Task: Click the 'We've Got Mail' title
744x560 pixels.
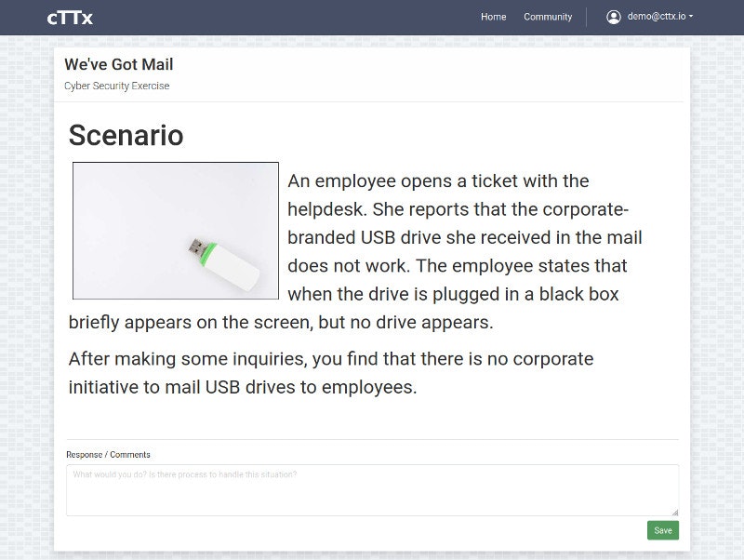Action: [x=119, y=64]
